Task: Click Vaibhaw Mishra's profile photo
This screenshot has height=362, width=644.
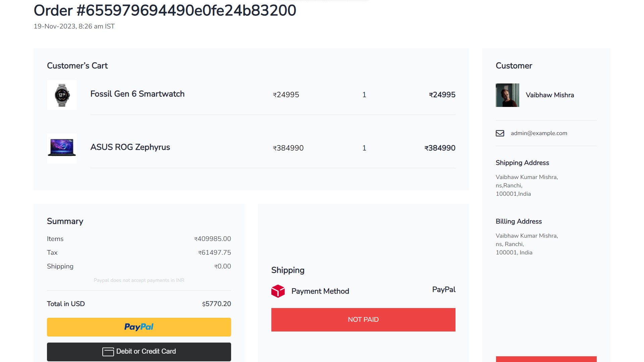Action: [507, 95]
